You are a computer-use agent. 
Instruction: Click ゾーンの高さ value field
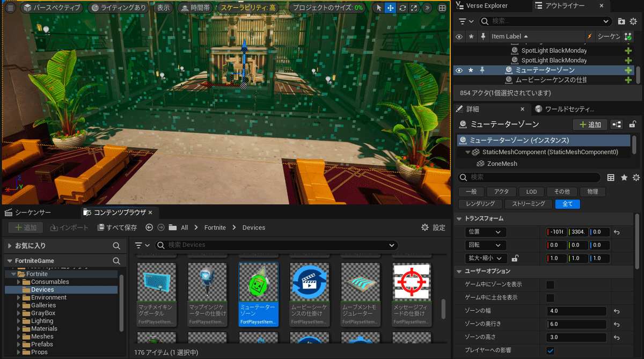(x=576, y=337)
